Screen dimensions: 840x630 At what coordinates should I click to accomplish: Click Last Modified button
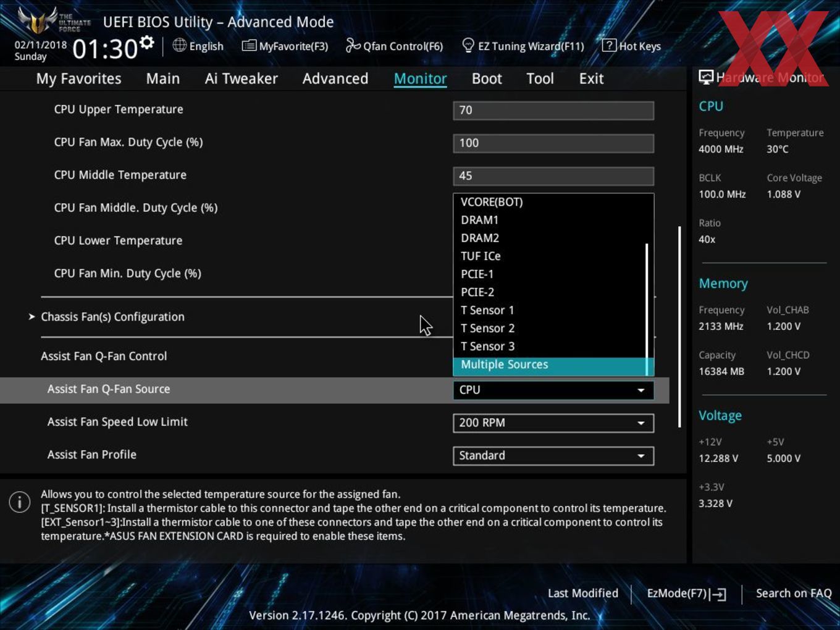(x=583, y=594)
